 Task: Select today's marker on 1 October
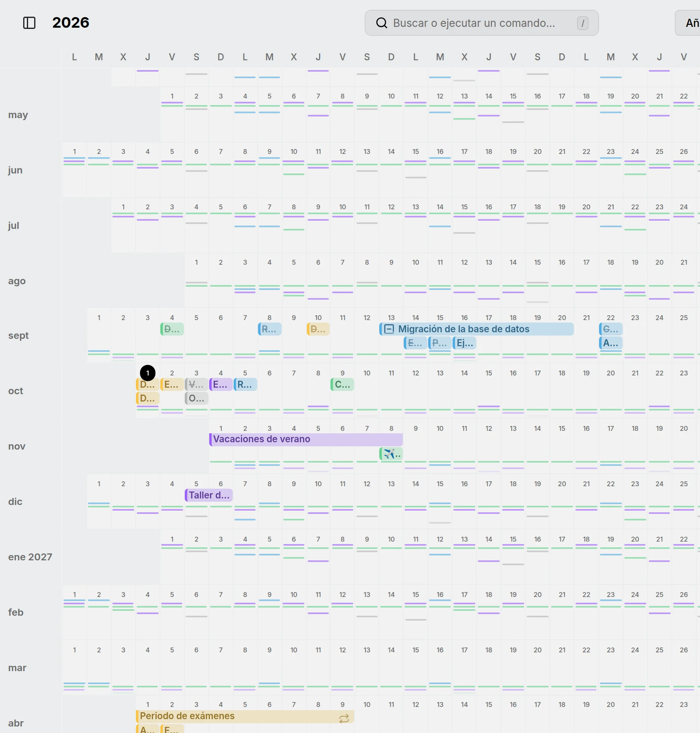point(148,373)
